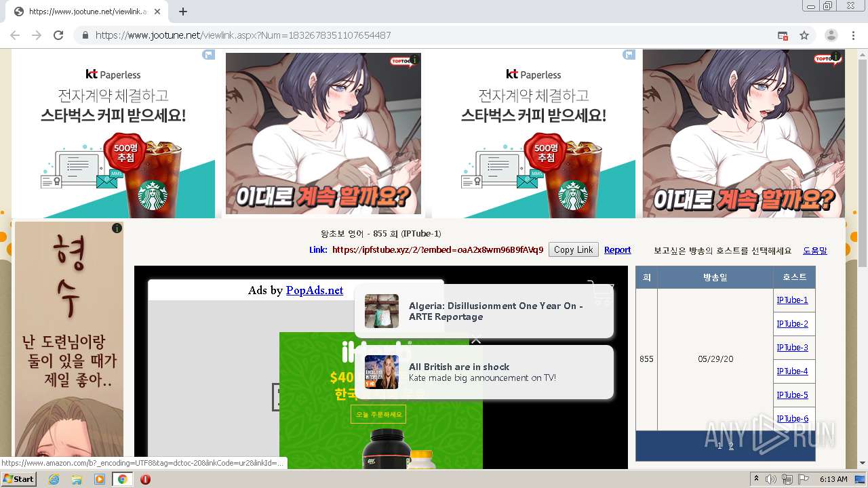868x488 pixels.
Task: View site info via the padlock icon
Action: pyautogui.click(x=85, y=35)
